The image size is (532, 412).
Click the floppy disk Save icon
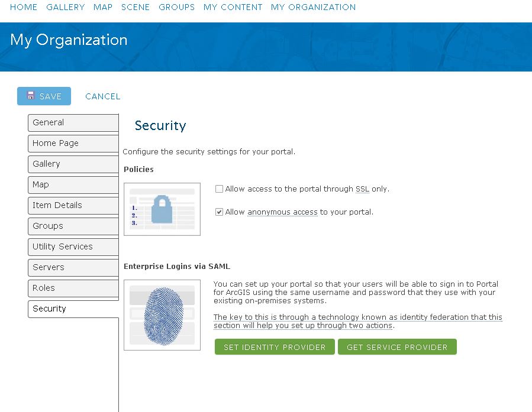pos(31,96)
